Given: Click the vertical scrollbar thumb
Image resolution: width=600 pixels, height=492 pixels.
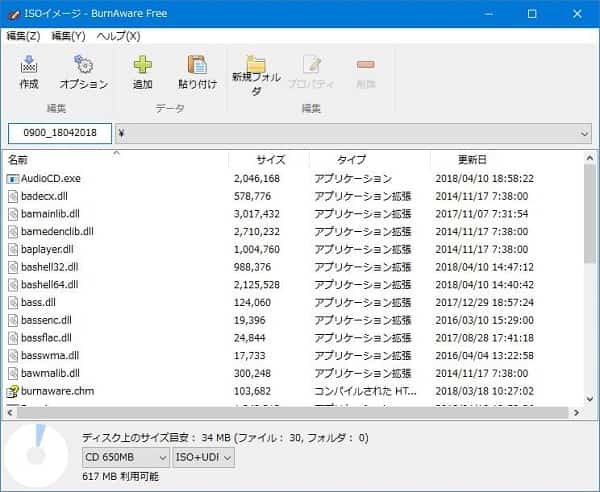Looking at the screenshot, I should (x=590, y=213).
